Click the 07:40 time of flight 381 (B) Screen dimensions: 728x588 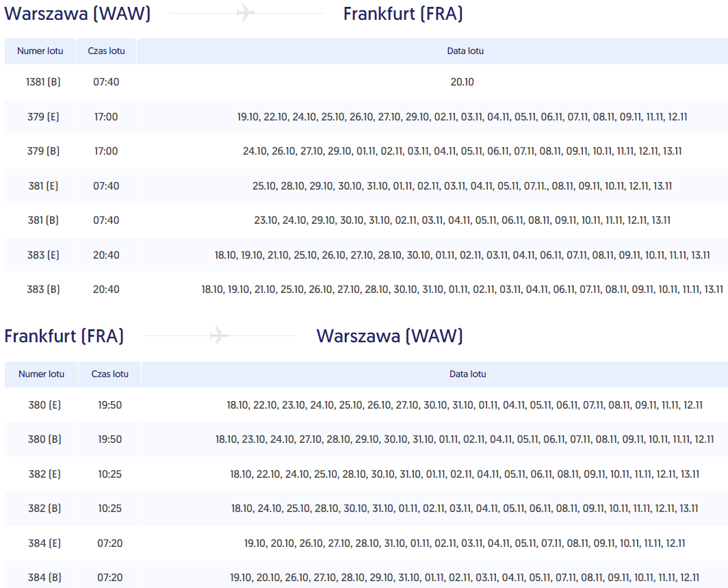pos(106,220)
